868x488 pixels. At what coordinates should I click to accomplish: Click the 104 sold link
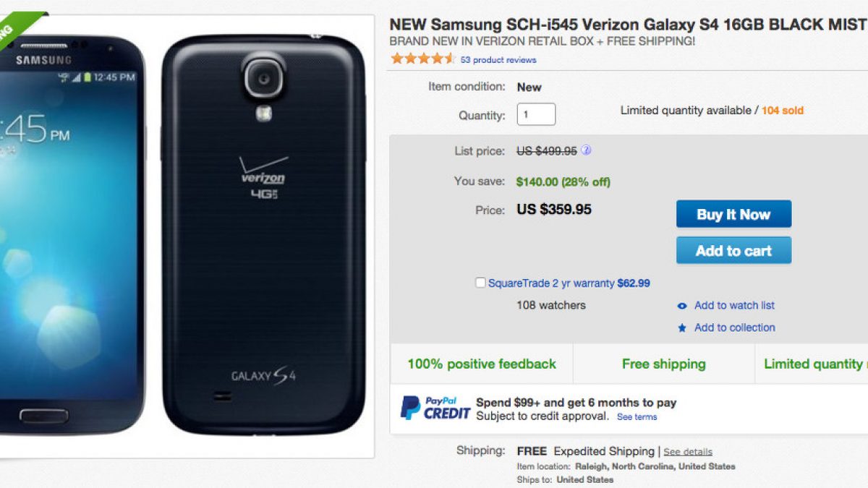click(783, 111)
